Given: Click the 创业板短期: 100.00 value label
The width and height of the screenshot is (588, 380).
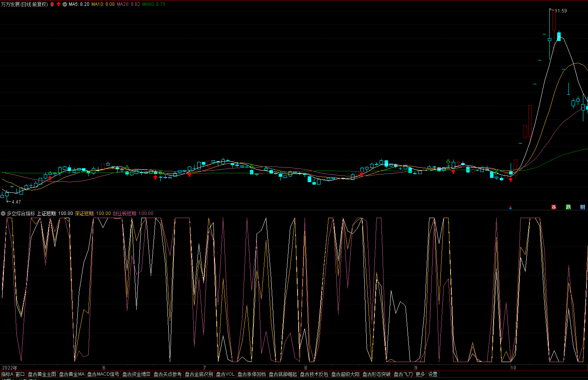Looking at the screenshot, I should [x=133, y=213].
